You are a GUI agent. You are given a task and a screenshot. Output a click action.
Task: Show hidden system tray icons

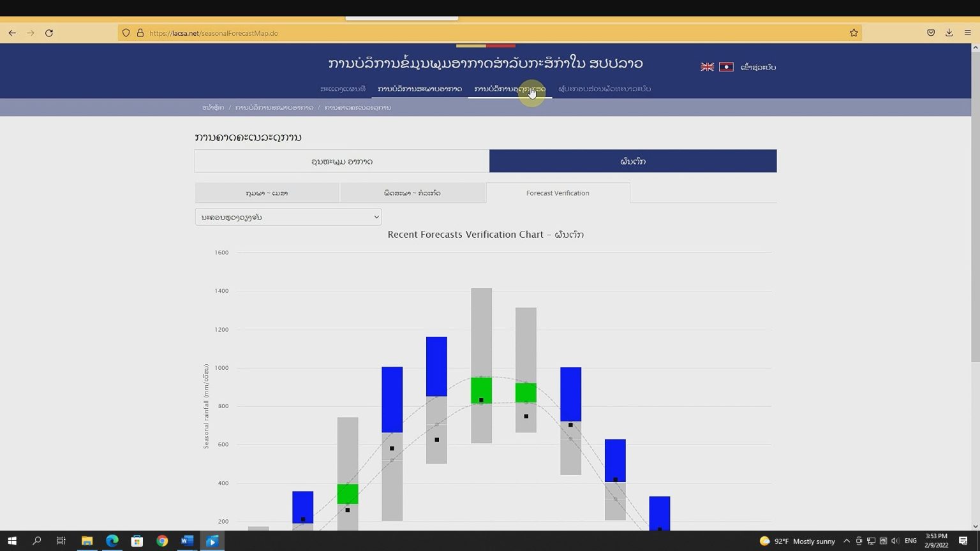coord(847,541)
